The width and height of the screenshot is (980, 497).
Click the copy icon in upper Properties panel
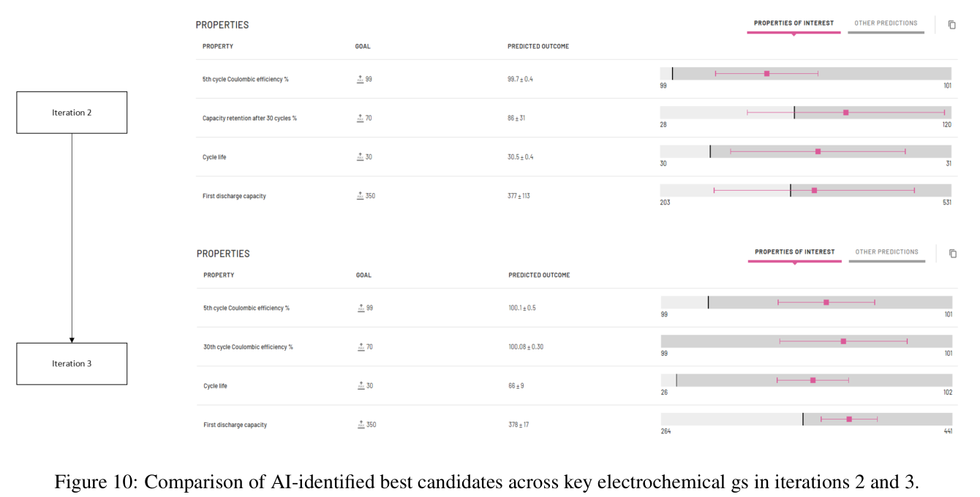(x=951, y=25)
